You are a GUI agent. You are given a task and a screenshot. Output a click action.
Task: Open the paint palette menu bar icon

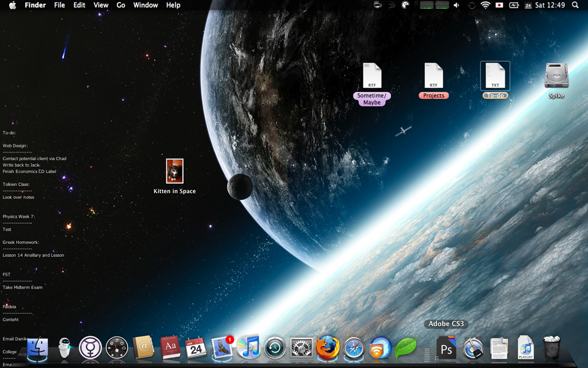click(x=405, y=5)
